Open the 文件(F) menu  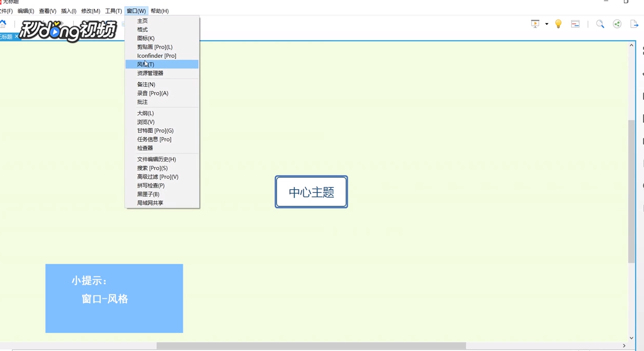tap(6, 11)
